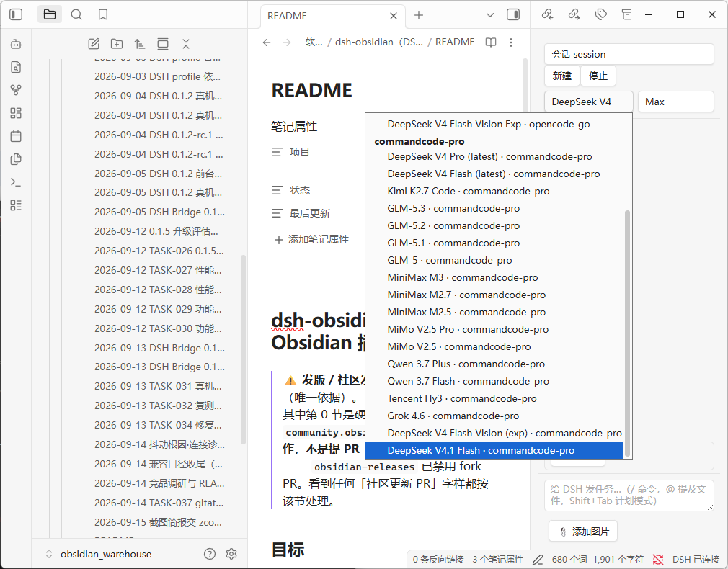
Task: Click the model dropdown list scrollbar
Action: pos(627,333)
